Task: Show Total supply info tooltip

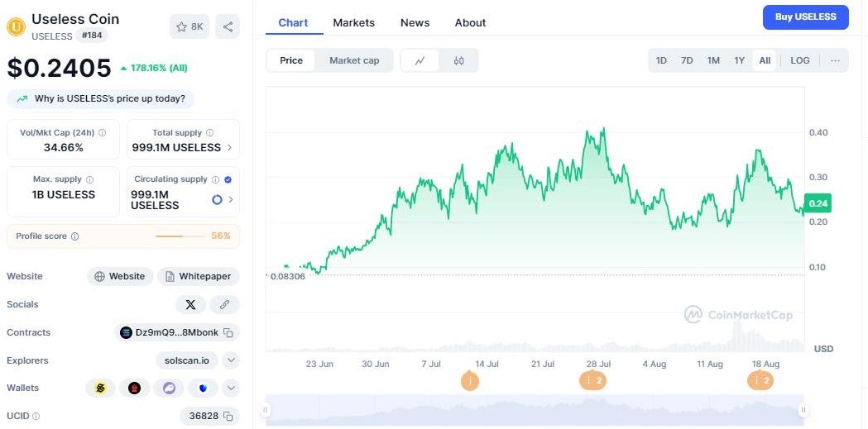Action: (x=210, y=133)
